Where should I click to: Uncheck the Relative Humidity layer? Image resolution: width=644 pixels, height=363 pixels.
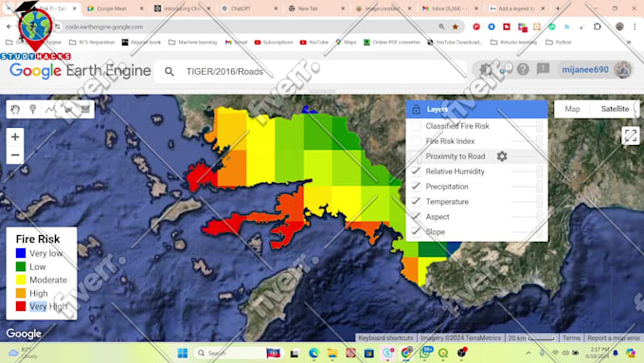coord(416,172)
